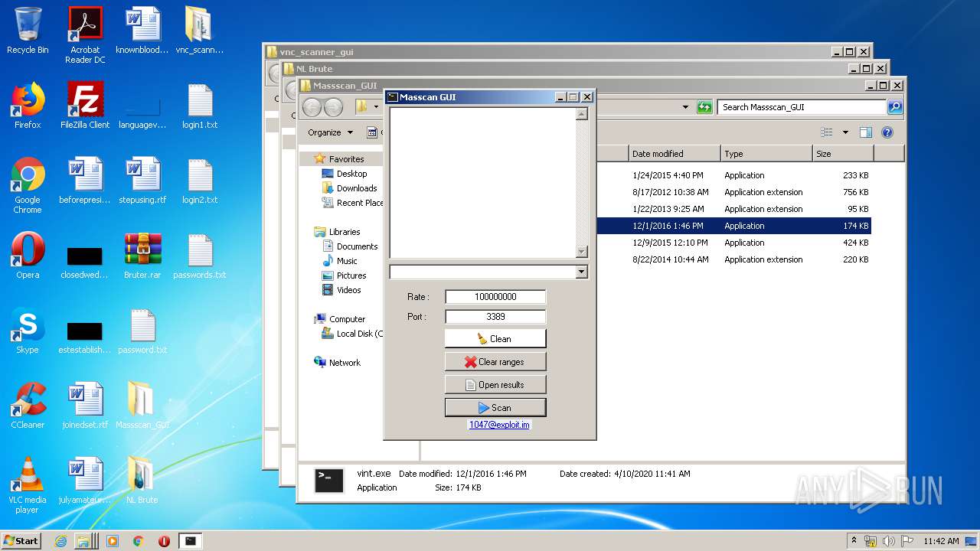Viewport: 980px width, 551px height.
Task: Click the Masscan GUI list scrollbar up arrow
Action: [581, 114]
